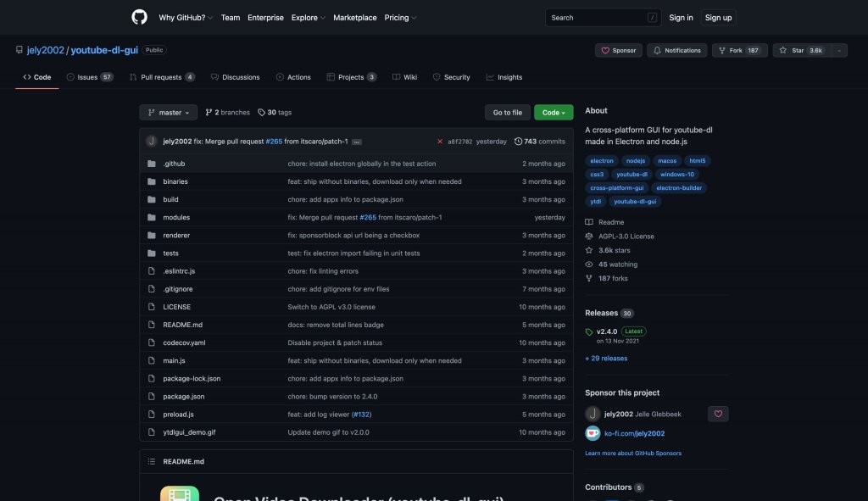Open the Star list dropdown arrow
This screenshot has height=501, width=868.
click(839, 50)
